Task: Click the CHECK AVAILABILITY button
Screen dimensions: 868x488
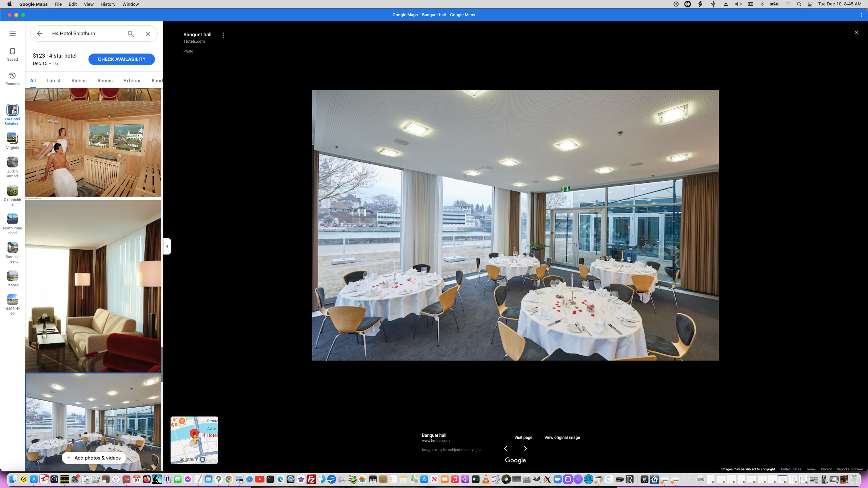Action: click(x=121, y=59)
